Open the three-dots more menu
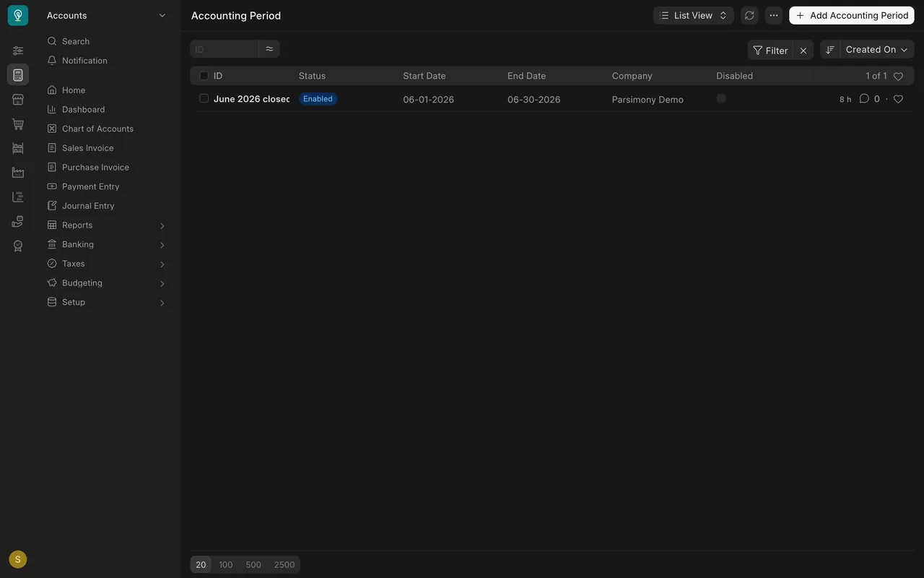The height and width of the screenshot is (578, 924). (x=774, y=15)
